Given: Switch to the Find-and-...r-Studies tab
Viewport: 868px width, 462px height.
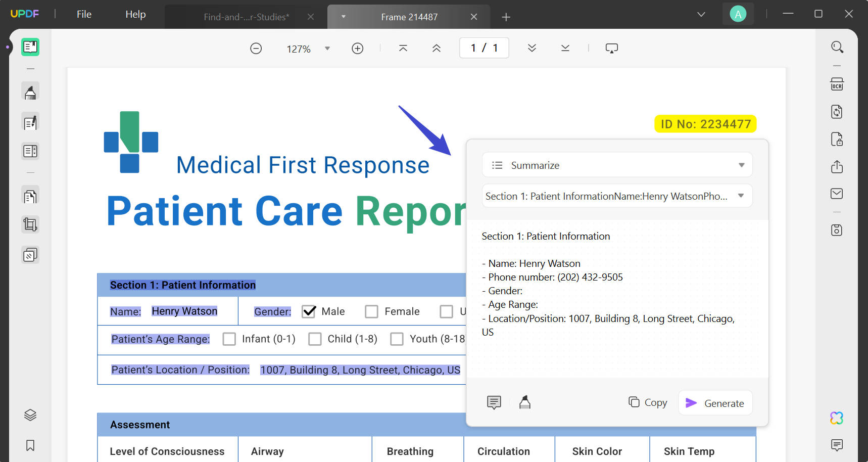Looking at the screenshot, I should tap(246, 17).
